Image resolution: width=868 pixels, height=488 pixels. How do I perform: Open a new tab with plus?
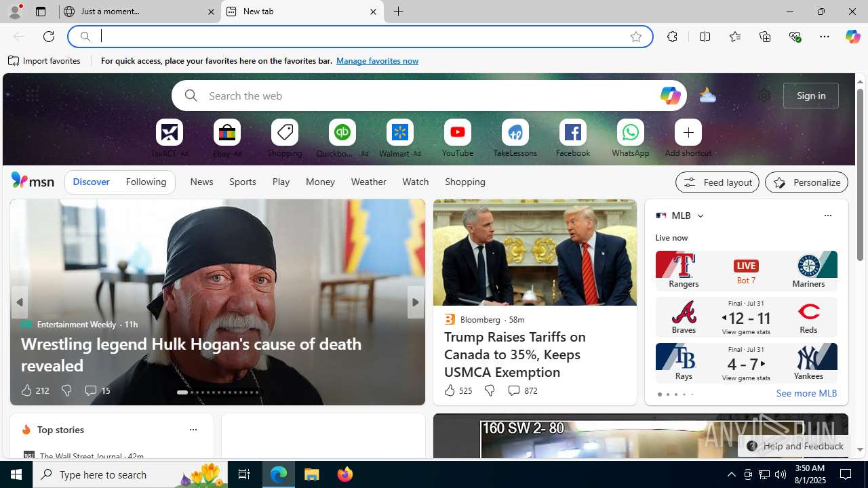coord(399,12)
